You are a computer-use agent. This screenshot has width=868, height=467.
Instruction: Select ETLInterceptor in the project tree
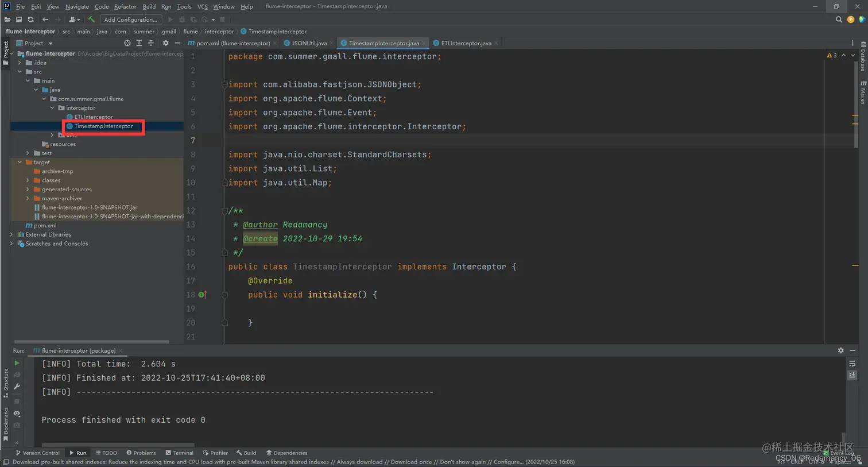[94, 117]
